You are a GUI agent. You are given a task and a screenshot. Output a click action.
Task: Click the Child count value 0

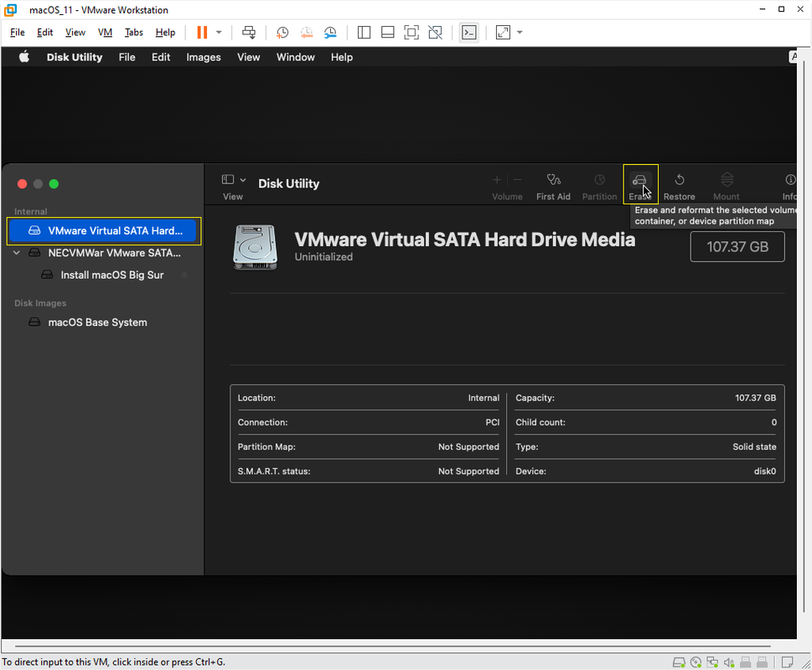click(773, 422)
